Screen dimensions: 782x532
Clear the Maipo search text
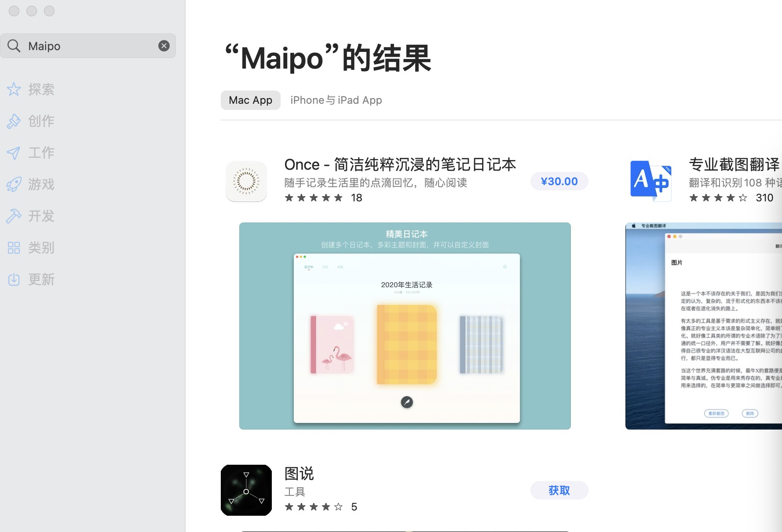(164, 46)
